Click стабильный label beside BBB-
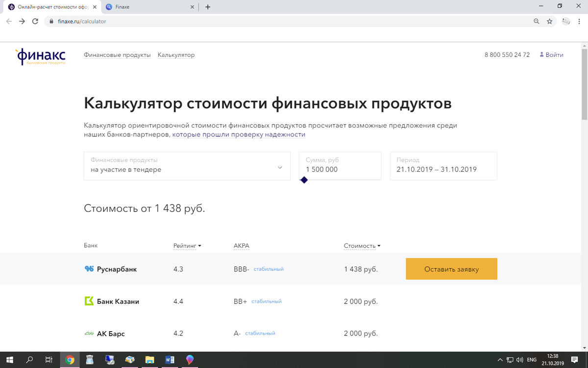Screen dimensions: 588x368 point(269,269)
